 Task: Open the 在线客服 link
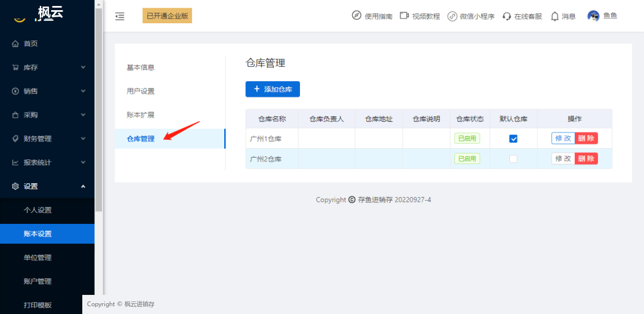point(528,17)
